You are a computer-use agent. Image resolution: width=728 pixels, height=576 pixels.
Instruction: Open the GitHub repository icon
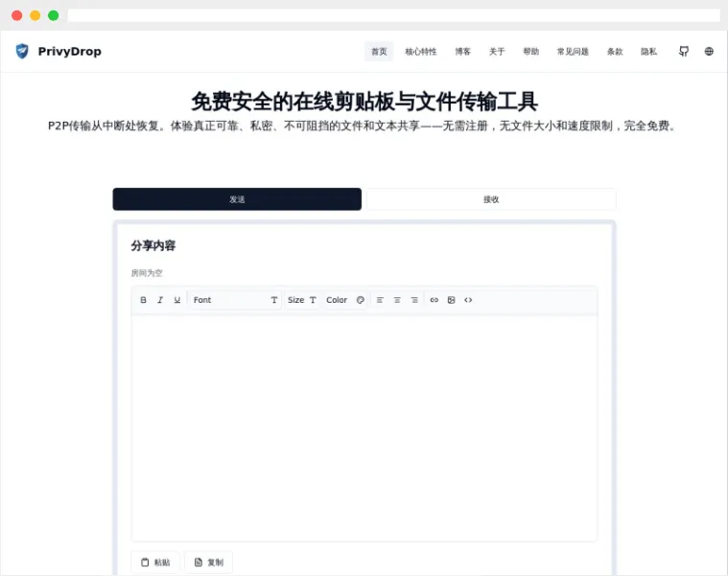point(684,52)
